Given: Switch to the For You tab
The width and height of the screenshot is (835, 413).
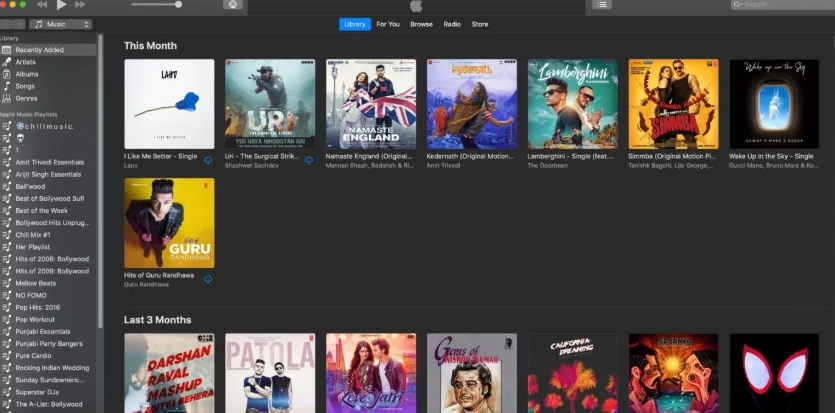Looking at the screenshot, I should [x=388, y=24].
